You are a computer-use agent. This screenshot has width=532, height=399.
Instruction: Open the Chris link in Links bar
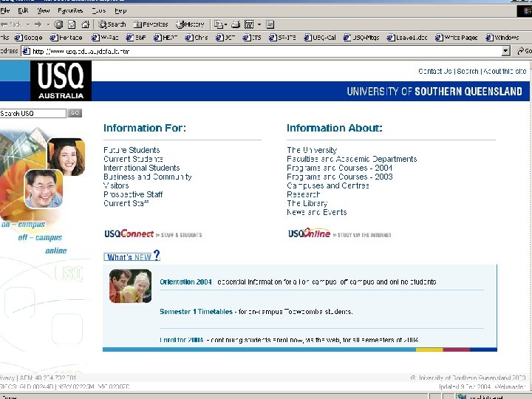click(197, 38)
